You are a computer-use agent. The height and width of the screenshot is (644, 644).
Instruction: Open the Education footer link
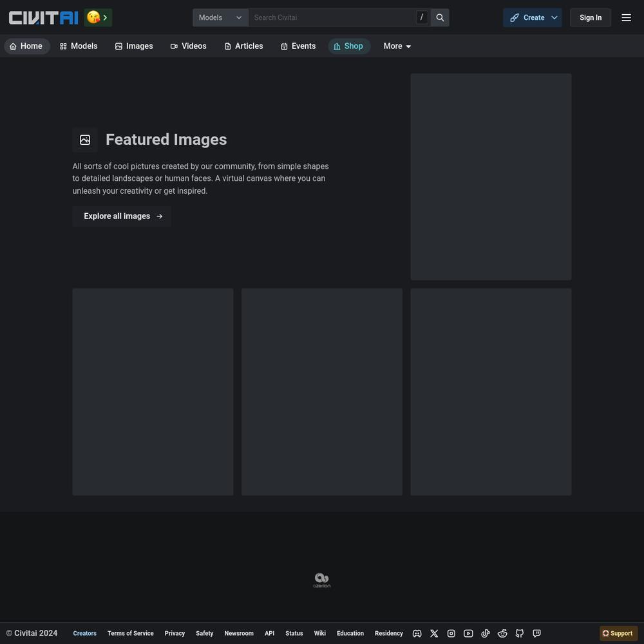350,633
